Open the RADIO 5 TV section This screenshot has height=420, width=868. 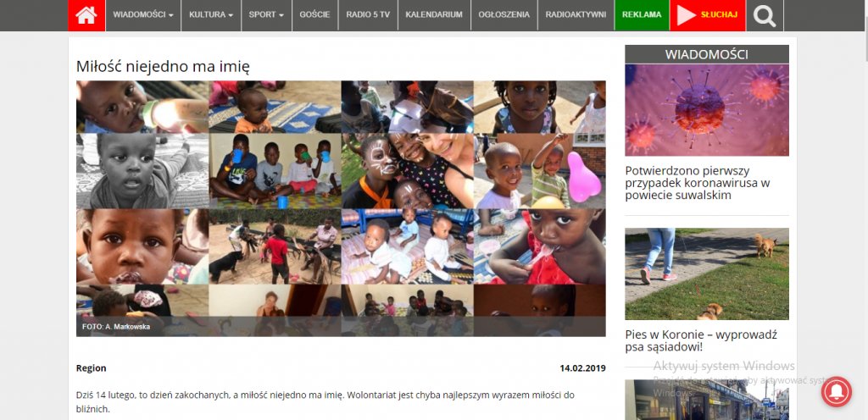tap(368, 15)
